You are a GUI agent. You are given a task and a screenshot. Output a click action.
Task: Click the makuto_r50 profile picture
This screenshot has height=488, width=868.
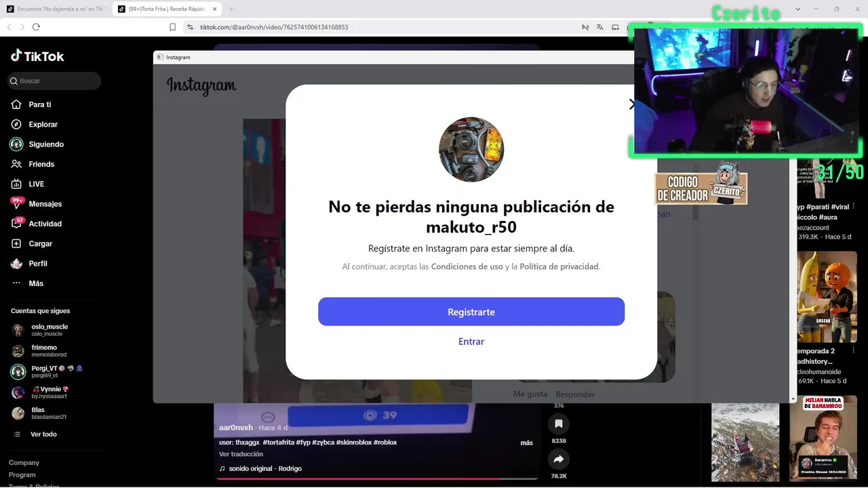tap(471, 149)
